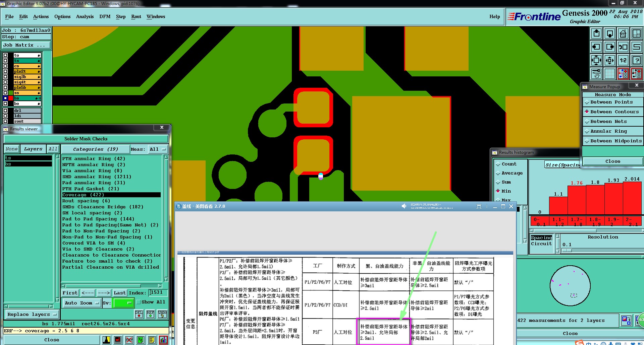Viewport: 644px width, 345px height.
Task: Toggle the grid display icon
Action: [x=610, y=74]
